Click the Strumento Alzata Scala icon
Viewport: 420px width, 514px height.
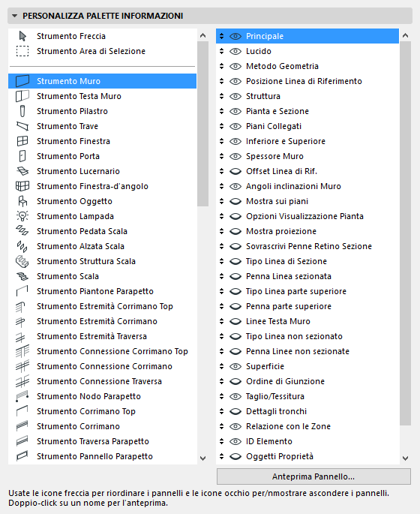[22, 246]
